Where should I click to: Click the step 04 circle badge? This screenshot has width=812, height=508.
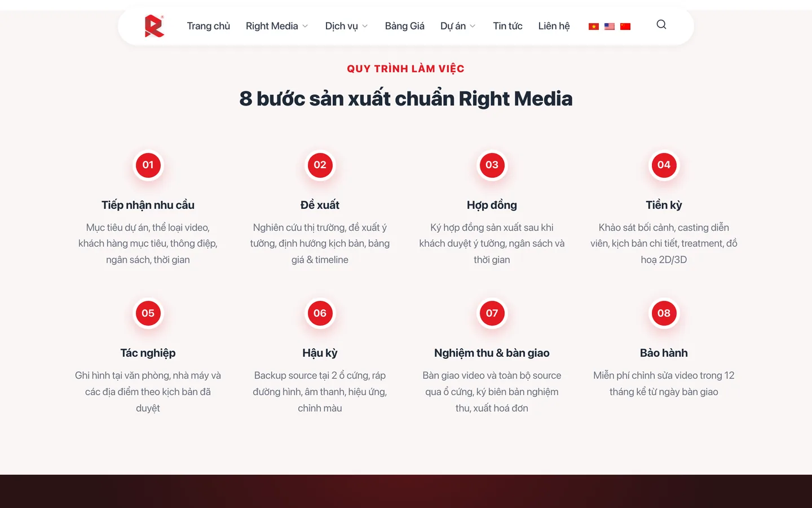click(664, 165)
